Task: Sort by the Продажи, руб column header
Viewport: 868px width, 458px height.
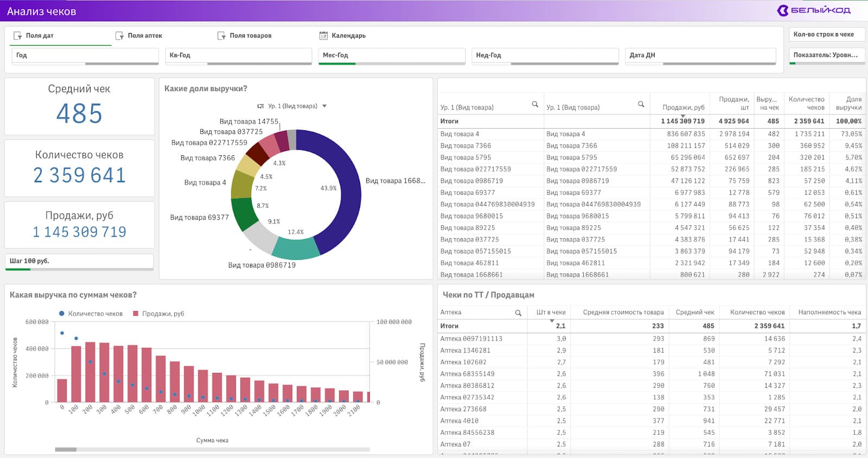Action: [x=683, y=107]
